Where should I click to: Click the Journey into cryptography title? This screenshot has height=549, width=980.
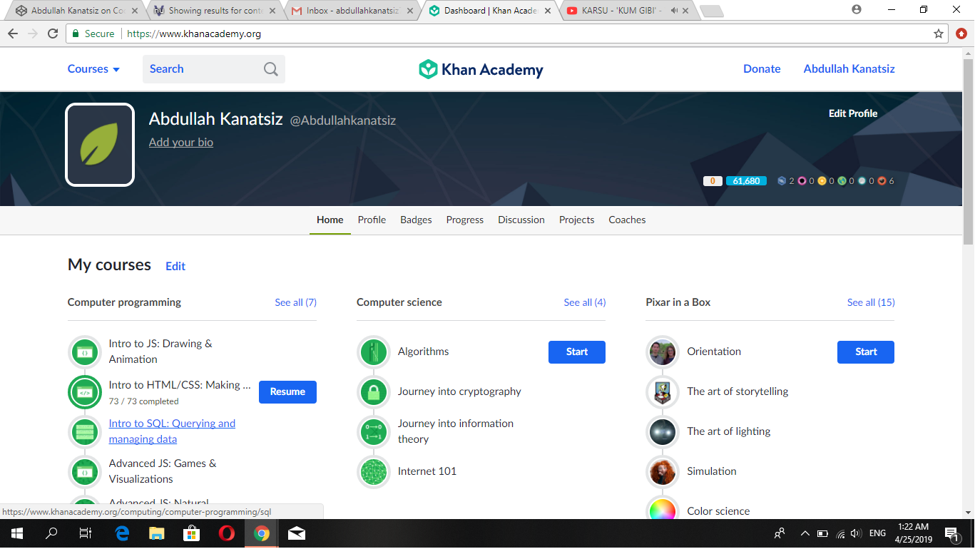459,391
